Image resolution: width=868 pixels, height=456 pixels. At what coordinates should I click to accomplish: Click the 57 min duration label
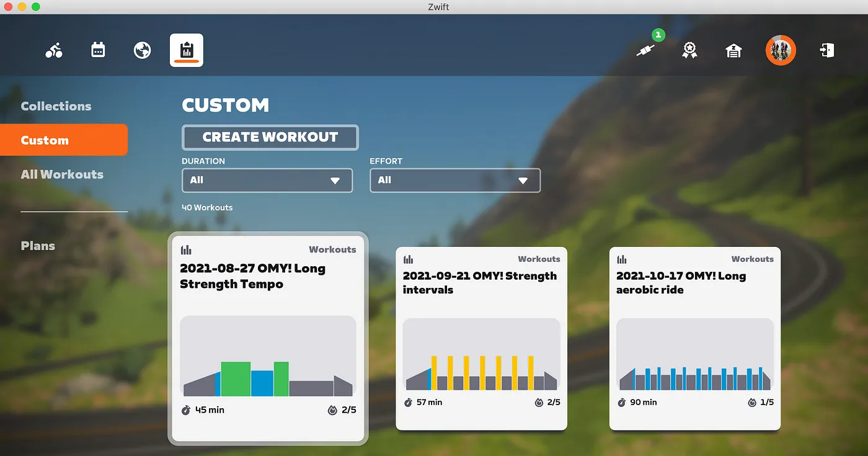tap(430, 402)
